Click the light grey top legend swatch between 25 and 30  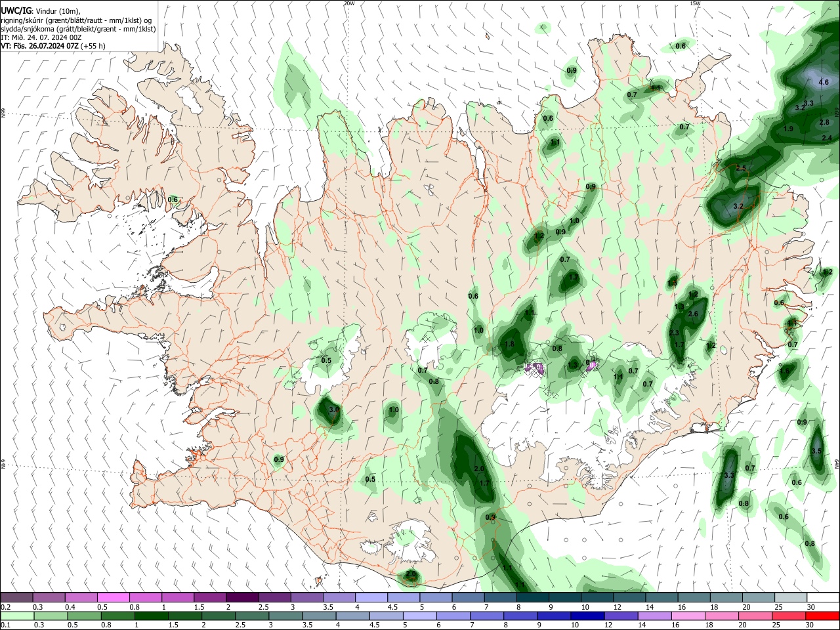point(791,598)
